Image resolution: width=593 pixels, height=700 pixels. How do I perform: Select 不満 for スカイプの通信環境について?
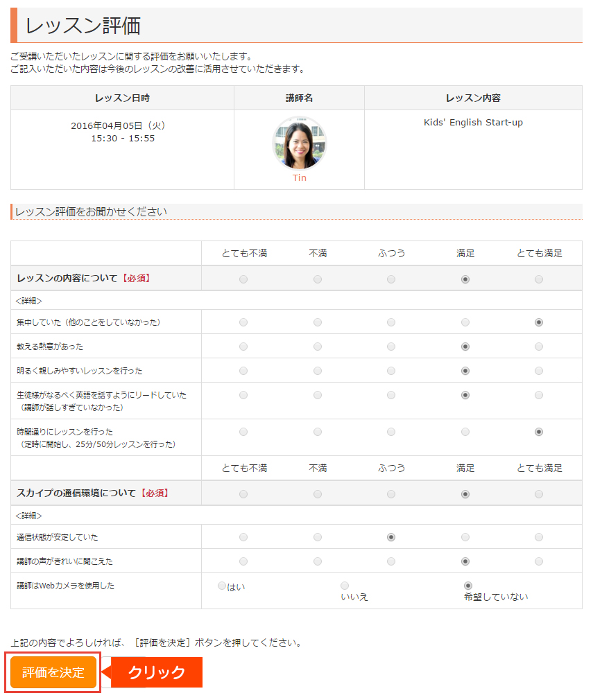(317, 494)
